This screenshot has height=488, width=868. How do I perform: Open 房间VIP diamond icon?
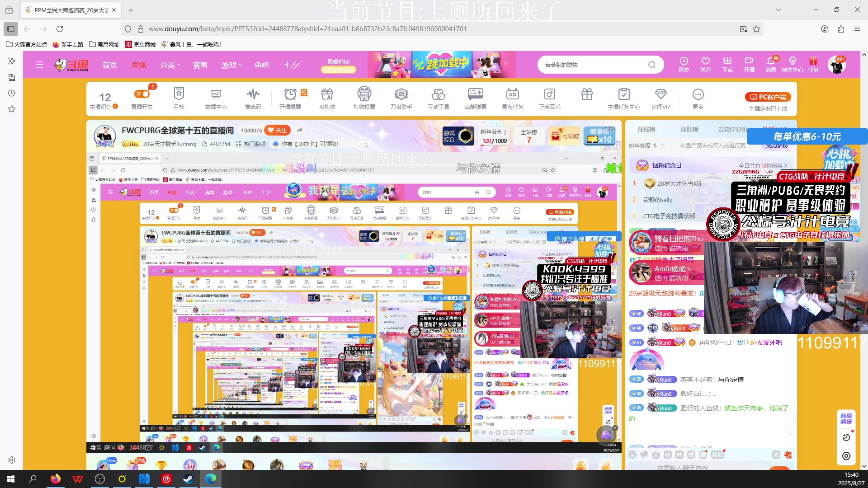[x=661, y=99]
